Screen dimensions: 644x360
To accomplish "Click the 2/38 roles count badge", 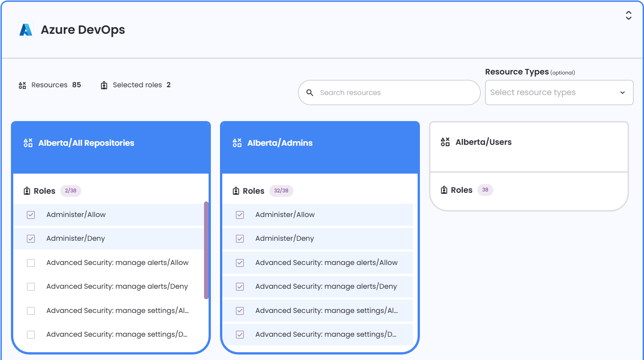I will coord(70,191).
